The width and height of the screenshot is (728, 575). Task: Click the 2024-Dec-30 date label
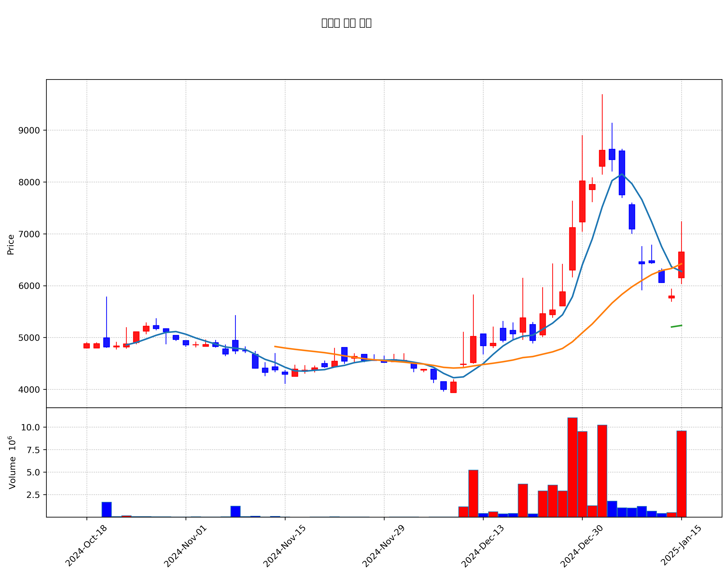coord(581,546)
